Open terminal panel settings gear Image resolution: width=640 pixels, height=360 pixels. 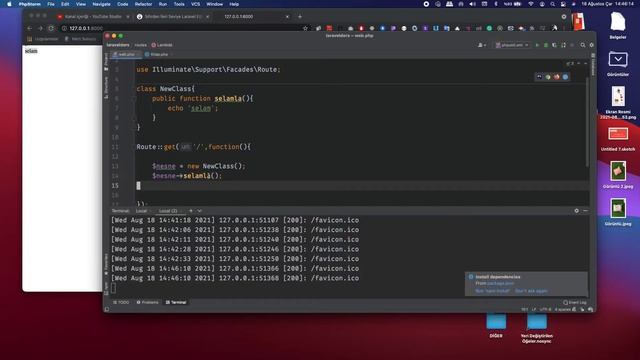pos(576,211)
